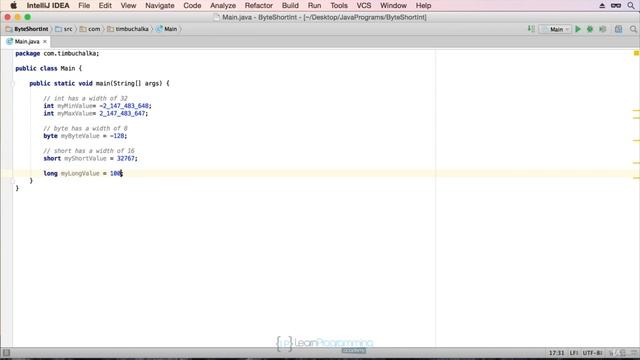Click the value 32767 in the short declaration
This screenshot has width=640, height=360.
(x=125, y=158)
